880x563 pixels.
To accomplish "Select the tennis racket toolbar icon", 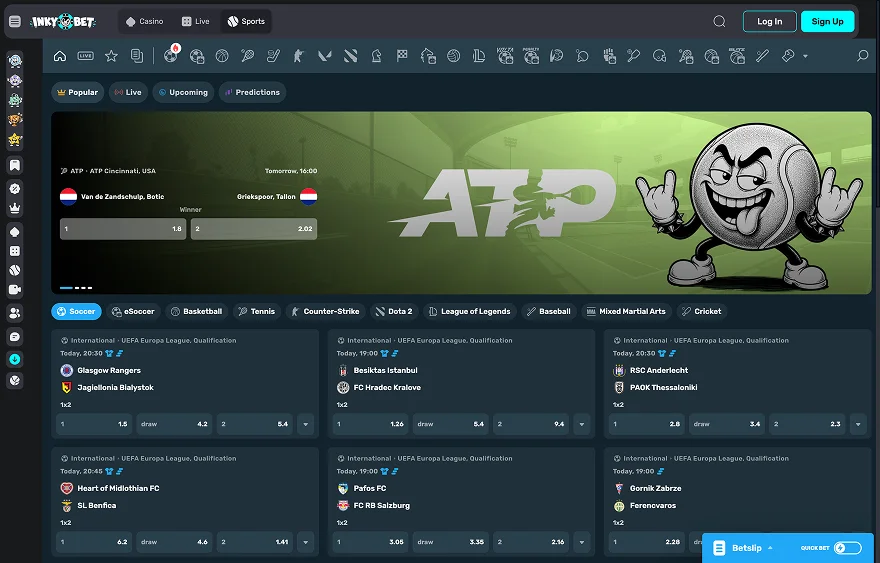I will [248, 56].
